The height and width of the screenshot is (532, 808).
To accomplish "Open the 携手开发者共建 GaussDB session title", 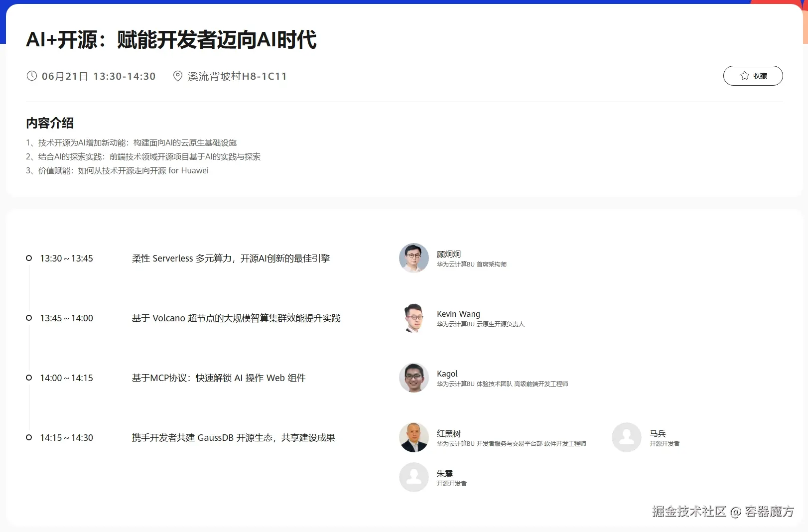I will pyautogui.click(x=234, y=438).
